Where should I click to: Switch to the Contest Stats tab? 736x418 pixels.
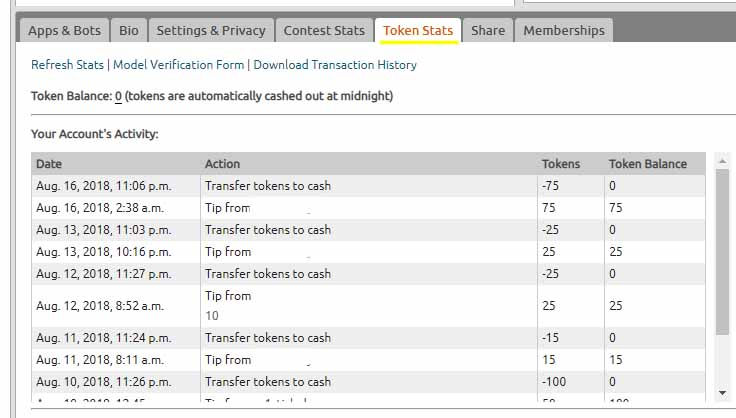tap(324, 30)
